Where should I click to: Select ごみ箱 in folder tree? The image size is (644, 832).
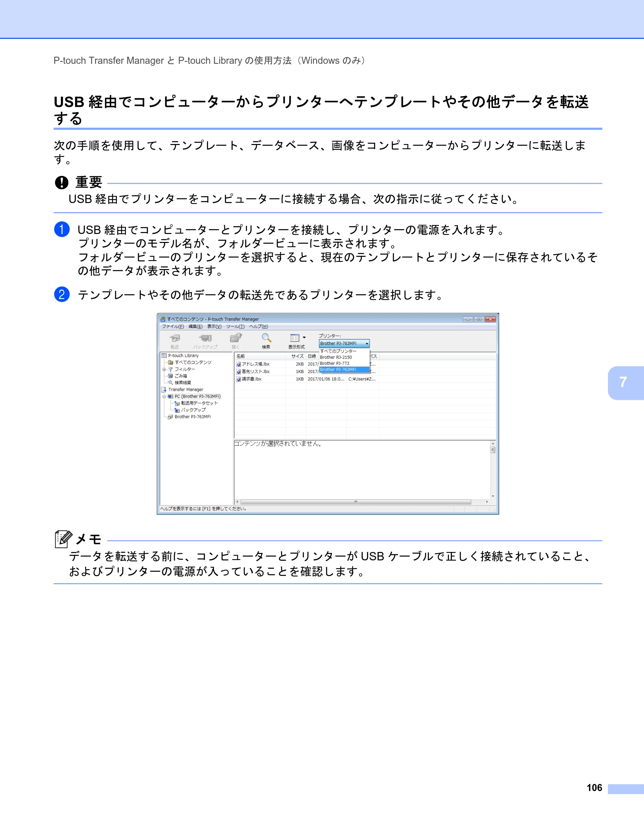(181, 376)
